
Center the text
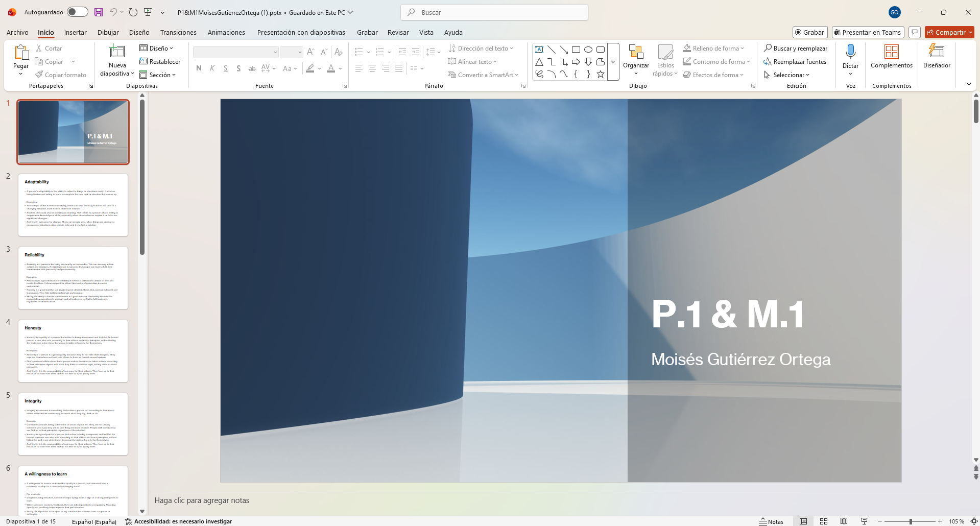tap(372, 68)
